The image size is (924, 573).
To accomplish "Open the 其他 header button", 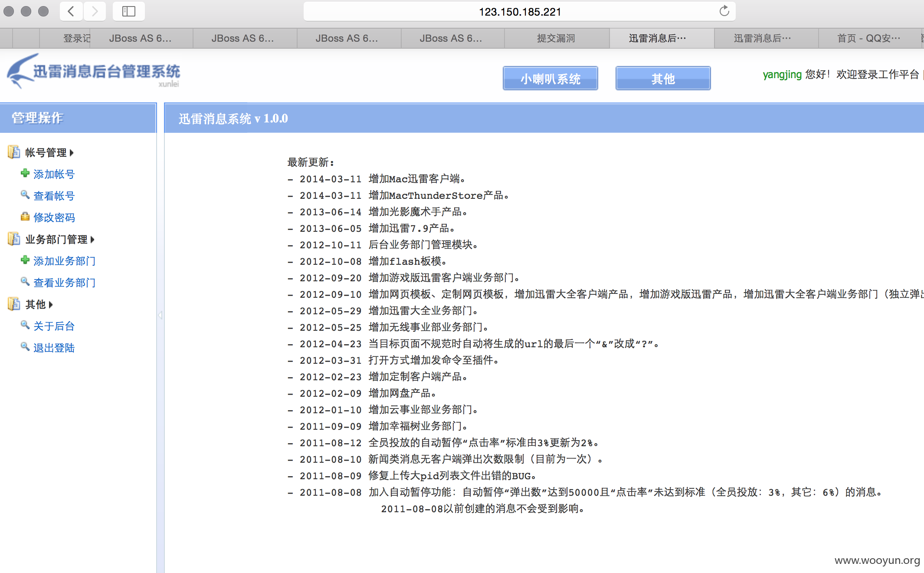I will 663,79.
